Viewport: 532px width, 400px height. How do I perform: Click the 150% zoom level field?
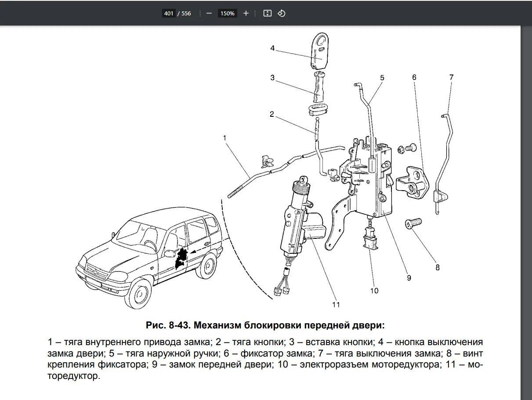click(227, 13)
